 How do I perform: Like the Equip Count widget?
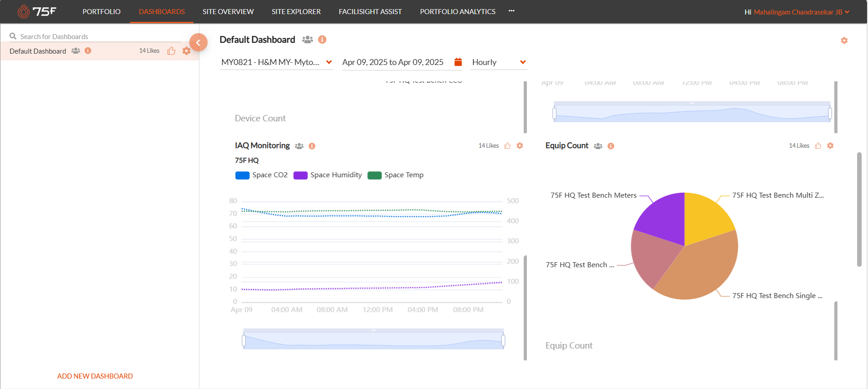(x=818, y=146)
